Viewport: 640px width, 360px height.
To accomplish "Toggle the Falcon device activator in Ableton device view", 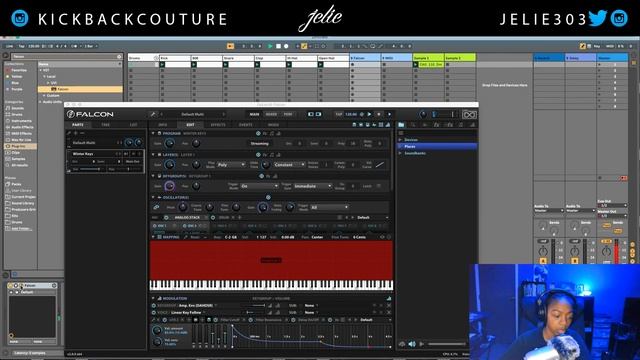I will pos(11,285).
